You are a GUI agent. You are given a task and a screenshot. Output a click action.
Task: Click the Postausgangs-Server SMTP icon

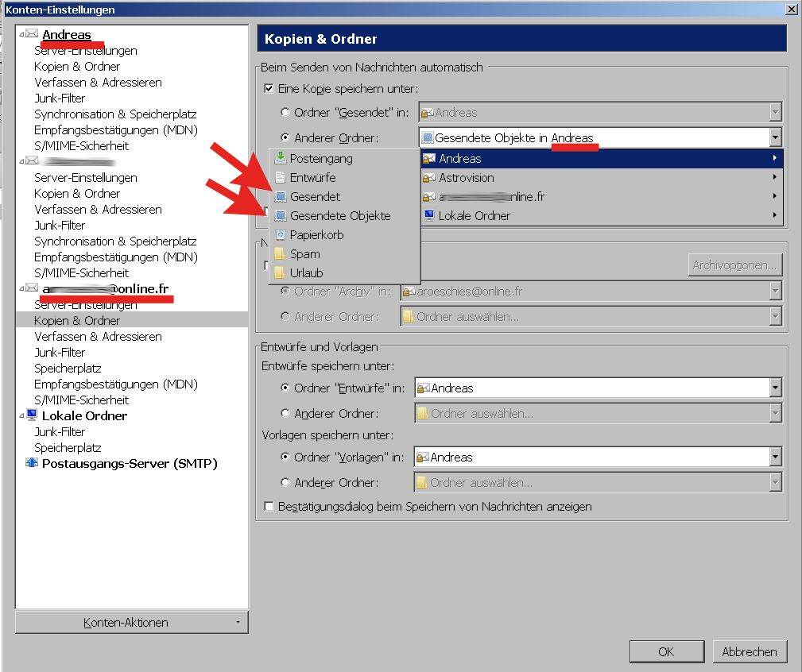pyautogui.click(x=32, y=463)
